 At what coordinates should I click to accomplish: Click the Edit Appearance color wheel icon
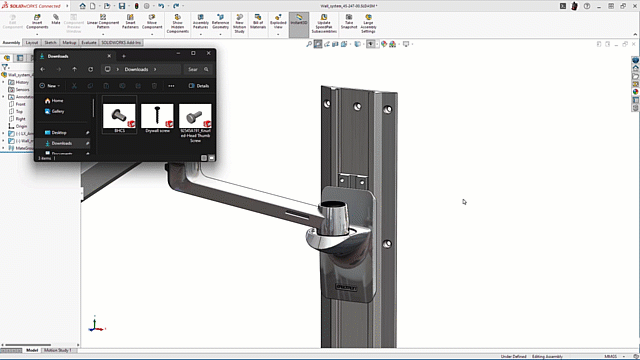[384, 44]
